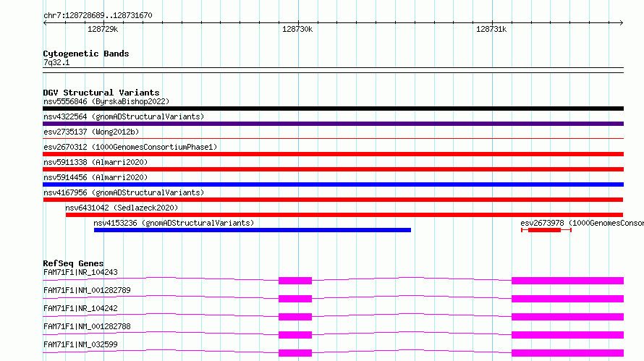Image resolution: width=644 pixels, height=361 pixels.
Task: Click the esv2673978 small red variant bar
Action: [x=546, y=230]
